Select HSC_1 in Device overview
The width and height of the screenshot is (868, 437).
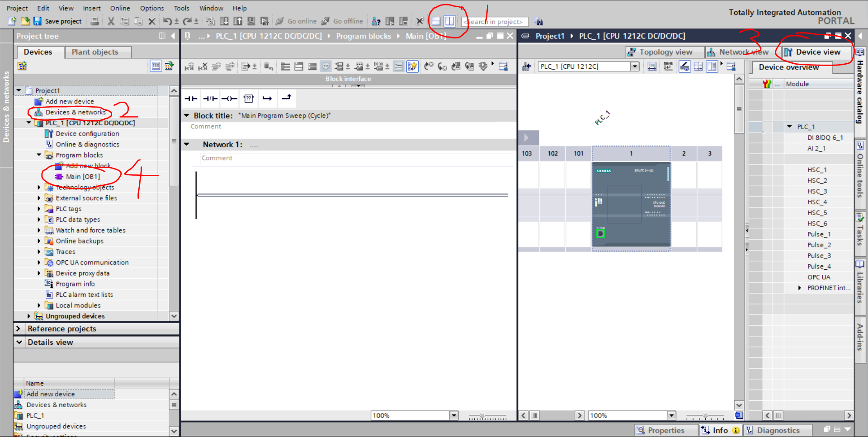[817, 170]
